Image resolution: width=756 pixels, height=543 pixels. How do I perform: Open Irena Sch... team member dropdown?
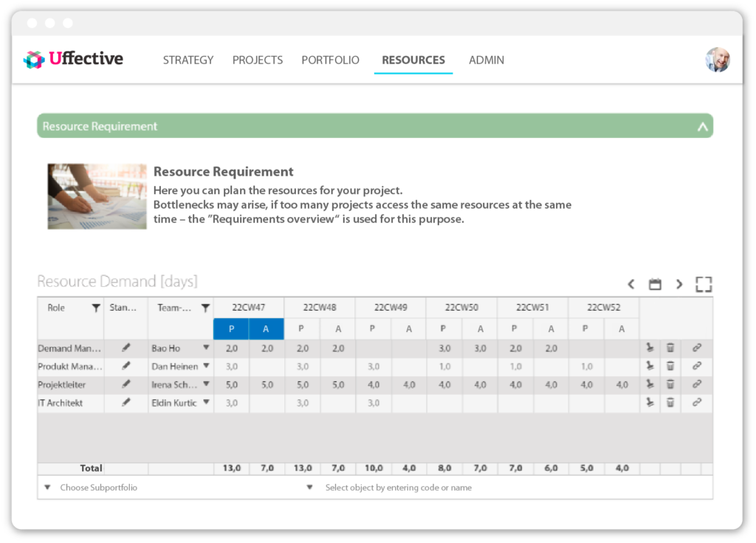207,384
